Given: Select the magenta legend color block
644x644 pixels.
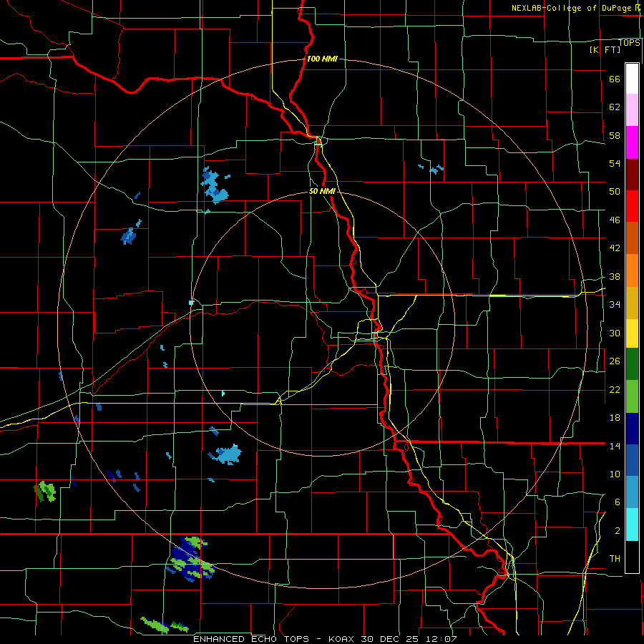Looking at the screenshot, I should [x=632, y=142].
